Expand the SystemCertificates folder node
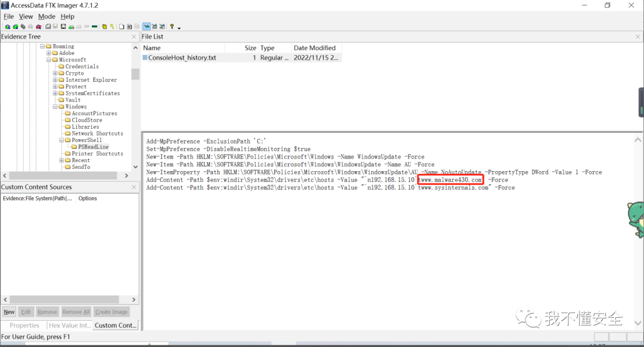 (55, 93)
